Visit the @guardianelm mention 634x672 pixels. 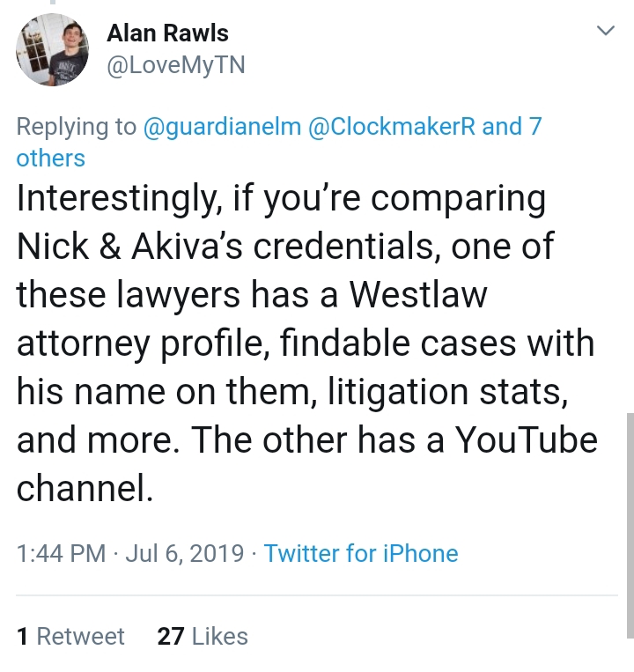tap(222, 127)
